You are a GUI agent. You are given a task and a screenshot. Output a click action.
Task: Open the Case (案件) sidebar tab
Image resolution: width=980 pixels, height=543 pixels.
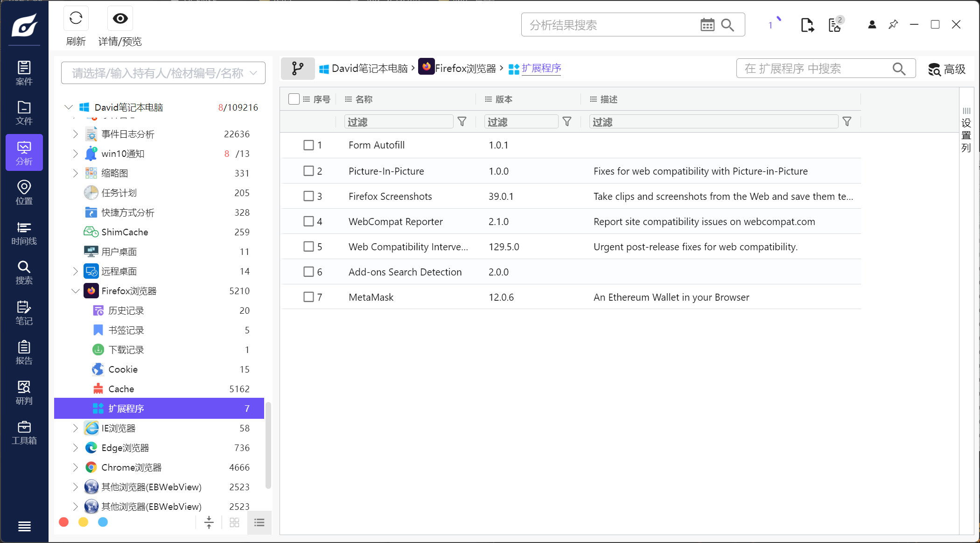coord(24,73)
